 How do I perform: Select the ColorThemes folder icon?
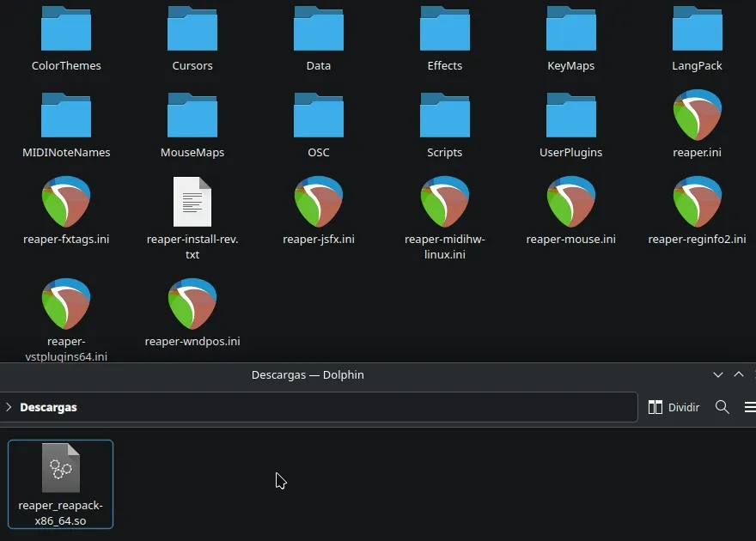[x=66, y=28]
